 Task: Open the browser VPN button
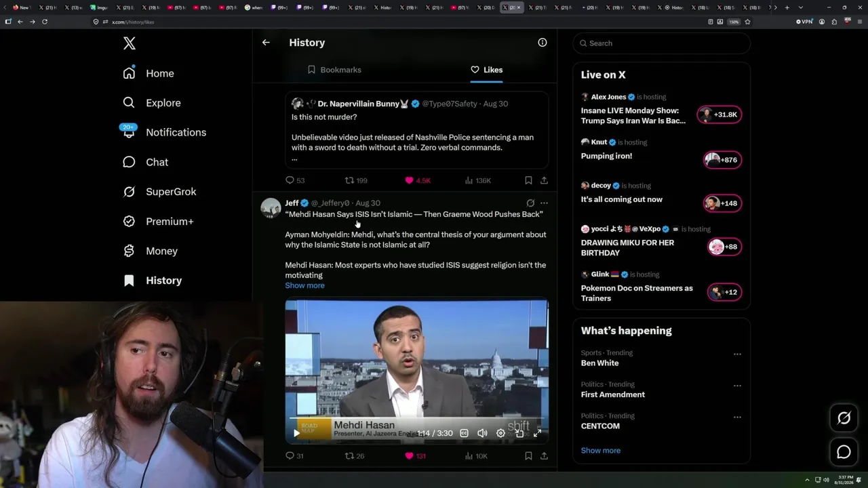click(804, 22)
